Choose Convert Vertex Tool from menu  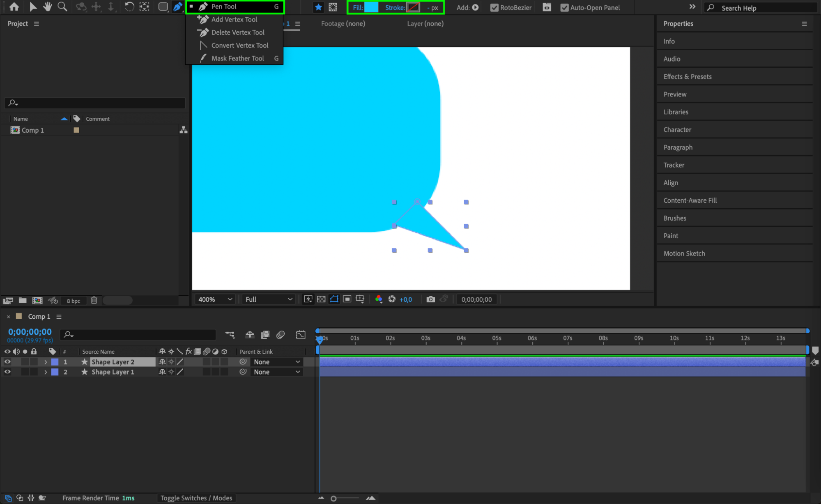(x=239, y=45)
